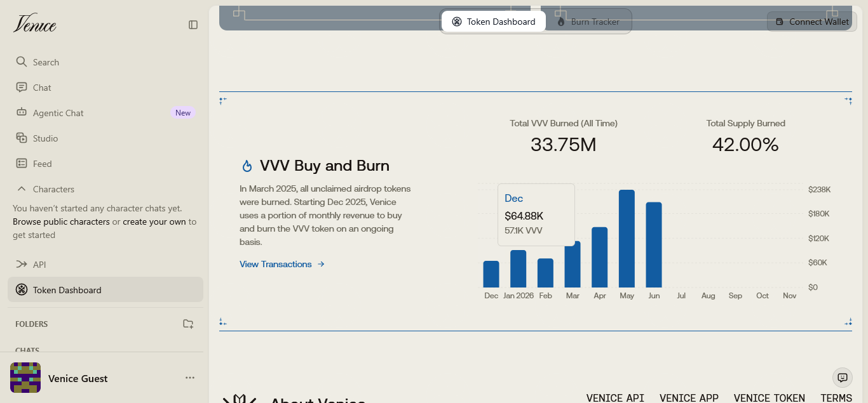Collapse the Characters section chevron
This screenshot has width=868, height=403.
coord(22,189)
